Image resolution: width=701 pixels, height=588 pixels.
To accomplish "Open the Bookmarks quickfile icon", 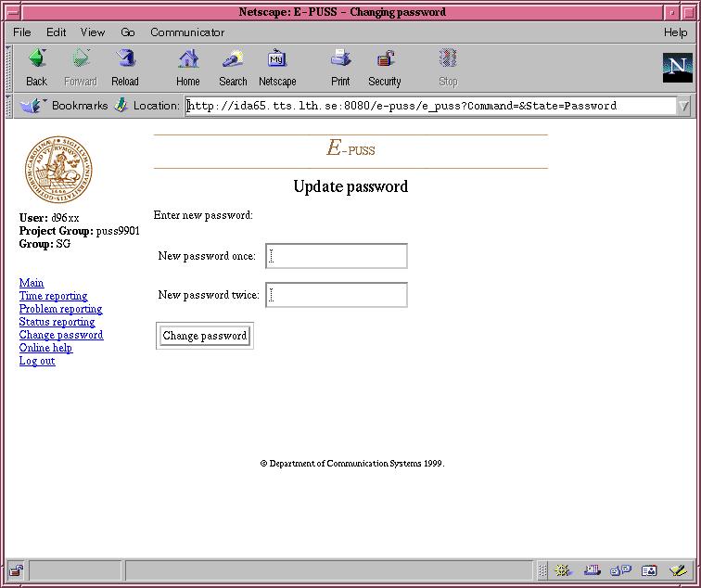I will coord(32,106).
